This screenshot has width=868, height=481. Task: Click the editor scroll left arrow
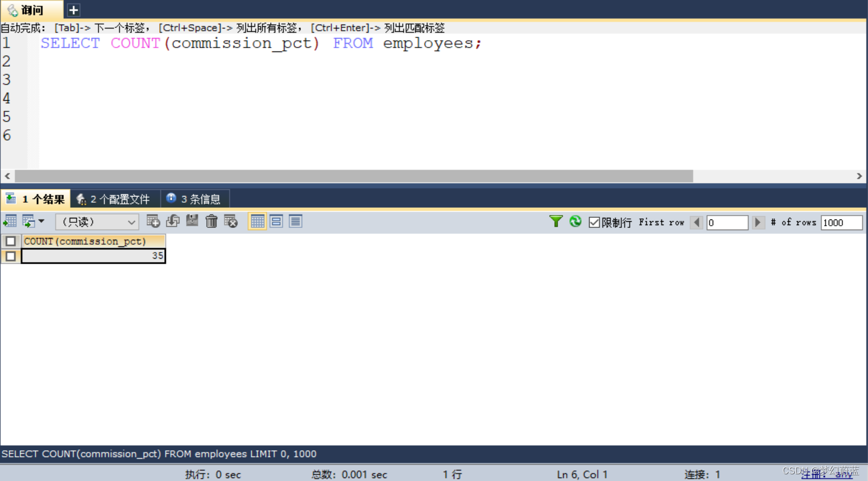(7, 176)
